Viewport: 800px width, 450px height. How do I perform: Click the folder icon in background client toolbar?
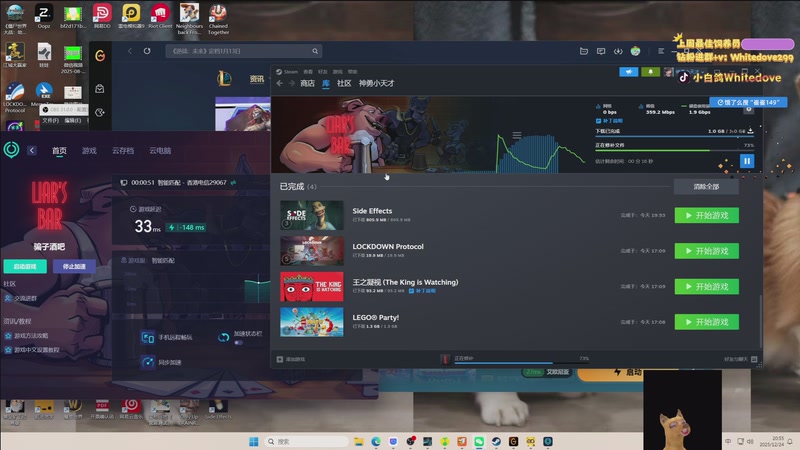pyautogui.click(x=584, y=51)
